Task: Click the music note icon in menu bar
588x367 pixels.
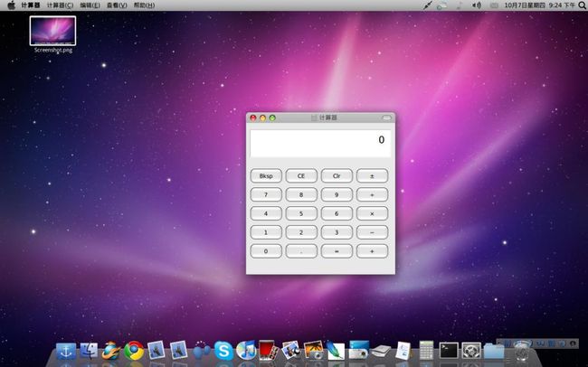Action: point(460,5)
